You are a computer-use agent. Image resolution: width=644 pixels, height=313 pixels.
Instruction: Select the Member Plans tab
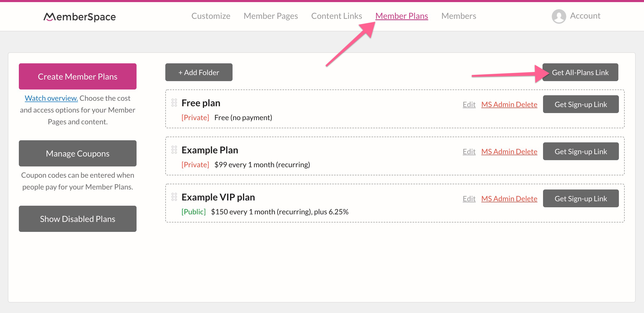click(402, 16)
